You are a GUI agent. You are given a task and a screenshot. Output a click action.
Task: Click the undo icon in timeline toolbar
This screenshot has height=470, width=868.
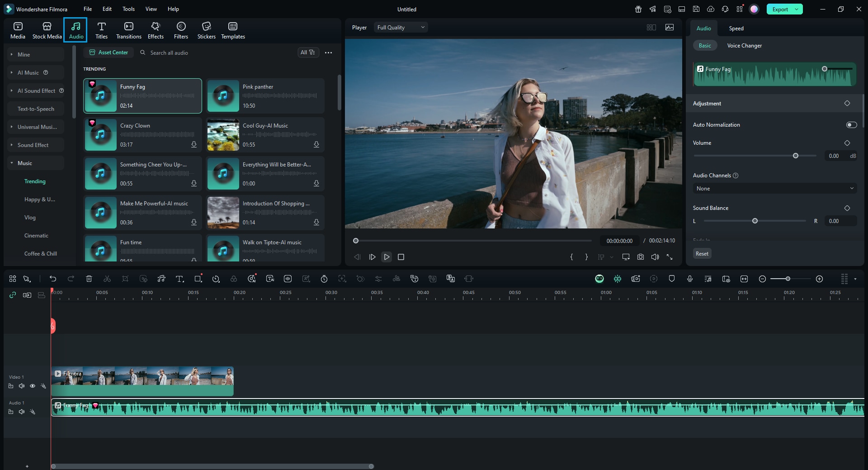(53, 279)
